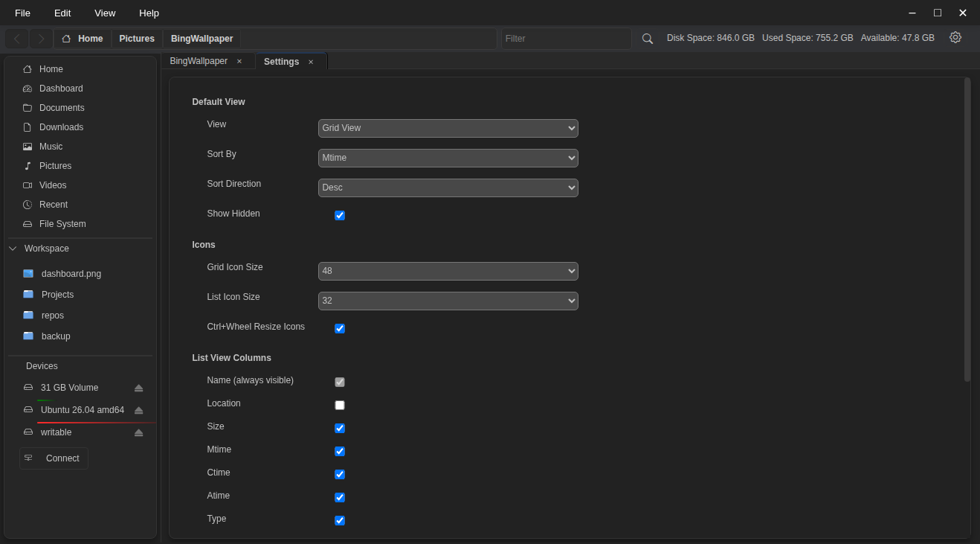The image size is (980, 544).
Task: Click the search magnifier icon
Action: (x=648, y=39)
